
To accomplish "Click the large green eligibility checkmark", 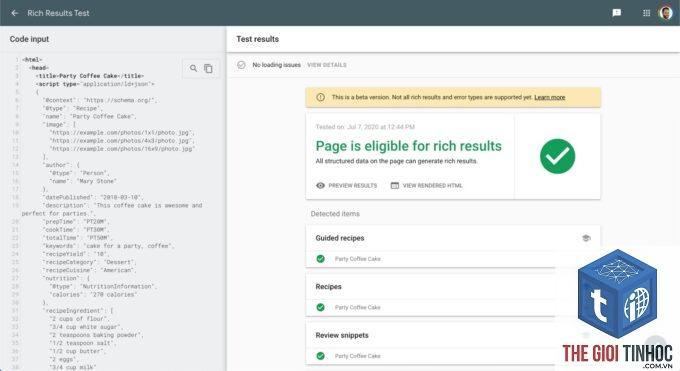I will coord(557,156).
